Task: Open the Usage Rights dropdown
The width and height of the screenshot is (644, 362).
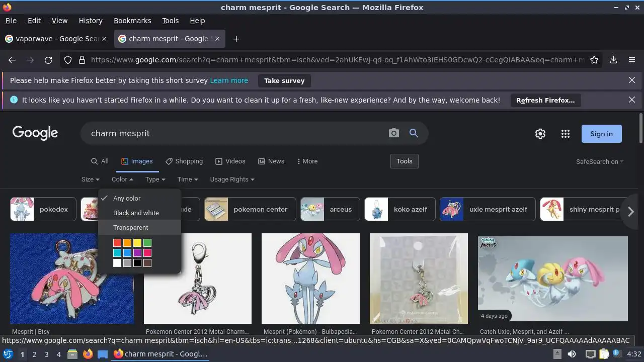Action: tap(232, 179)
